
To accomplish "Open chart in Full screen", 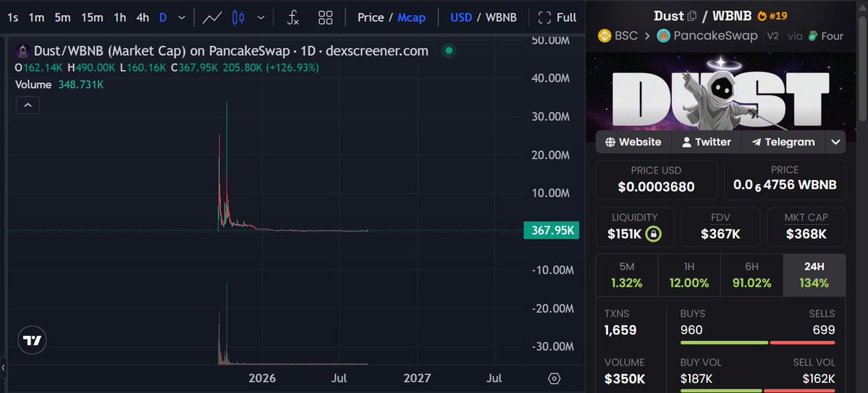I will 557,17.
